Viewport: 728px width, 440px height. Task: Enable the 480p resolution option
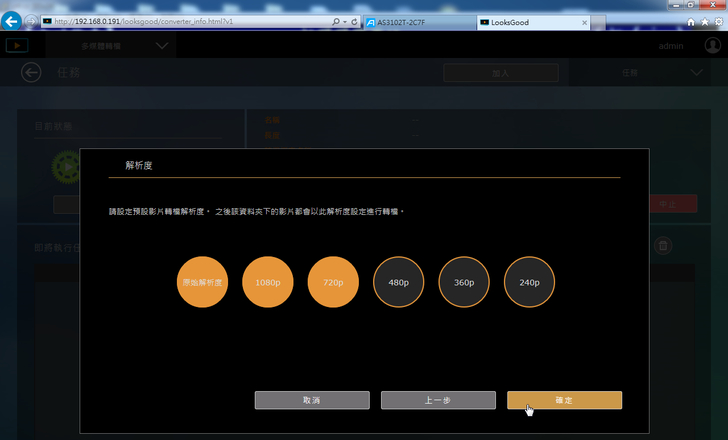[398, 282]
